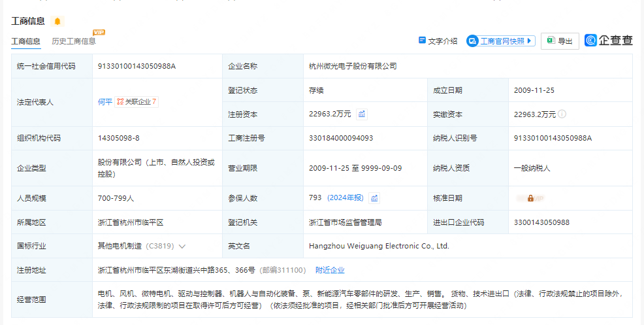Click the 导出 export button
Image resolution: width=644 pixels, height=325 pixels.
[x=560, y=41]
